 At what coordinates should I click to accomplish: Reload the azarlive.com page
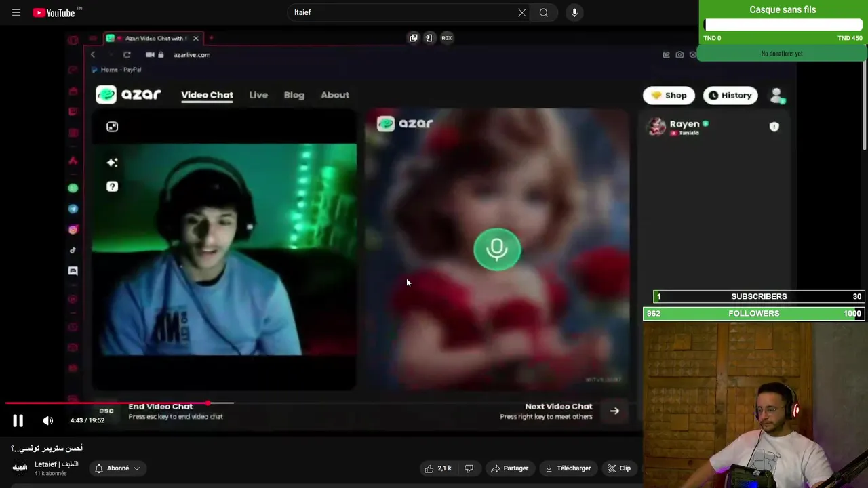127,55
